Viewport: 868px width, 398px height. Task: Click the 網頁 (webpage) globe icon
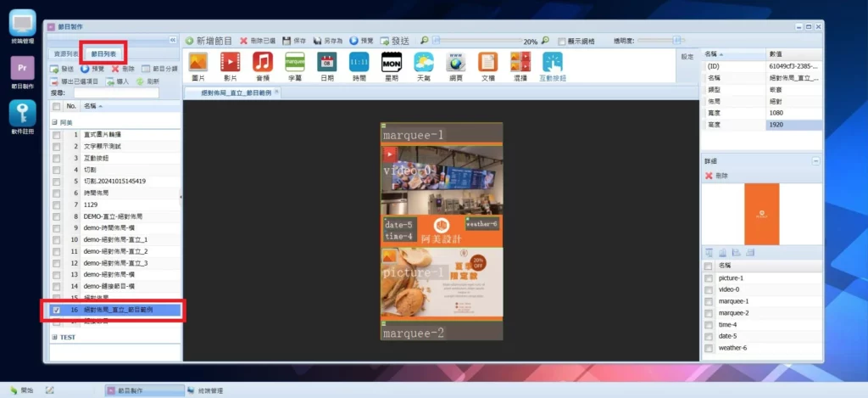pos(456,62)
